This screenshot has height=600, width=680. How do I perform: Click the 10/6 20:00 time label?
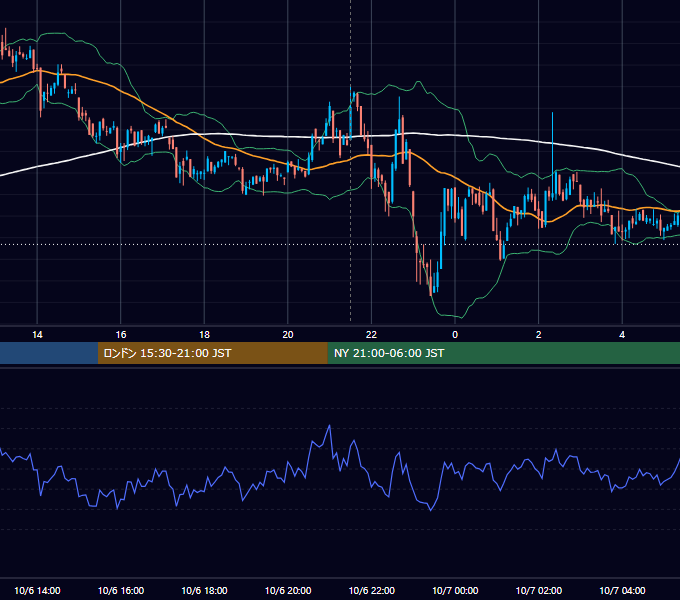[288, 590]
